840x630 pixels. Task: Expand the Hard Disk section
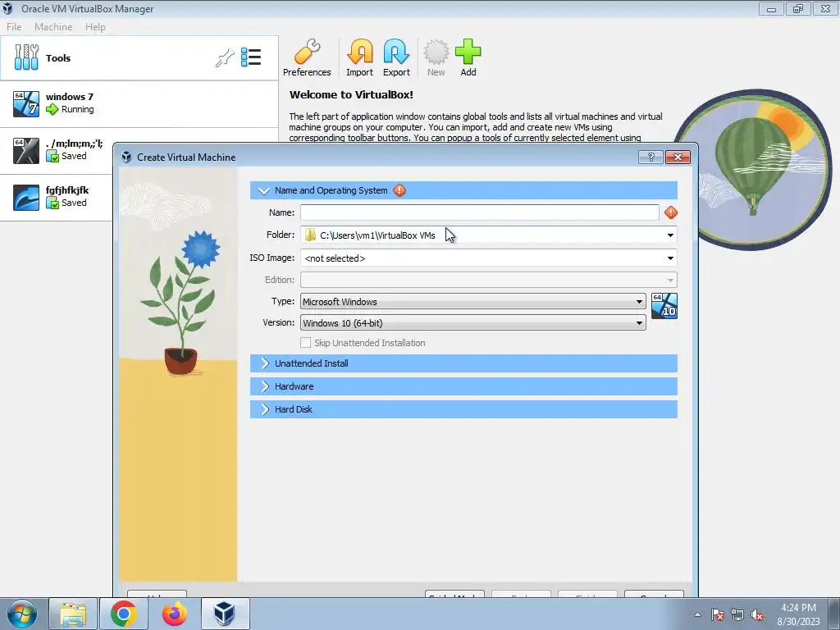point(264,409)
